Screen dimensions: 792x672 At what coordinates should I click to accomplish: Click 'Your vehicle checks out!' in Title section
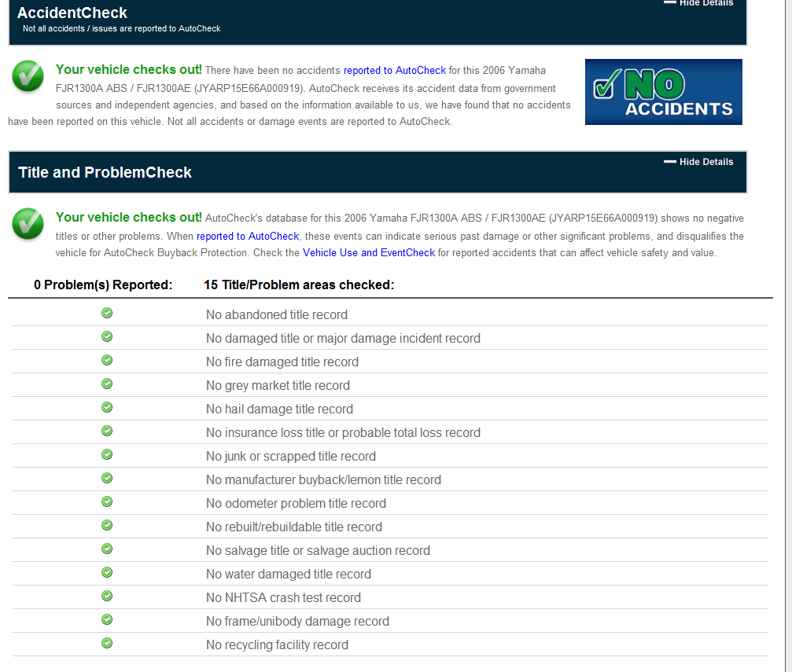[129, 217]
